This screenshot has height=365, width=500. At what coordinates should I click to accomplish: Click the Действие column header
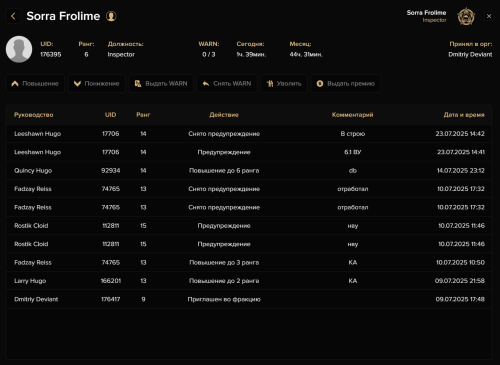(x=224, y=115)
